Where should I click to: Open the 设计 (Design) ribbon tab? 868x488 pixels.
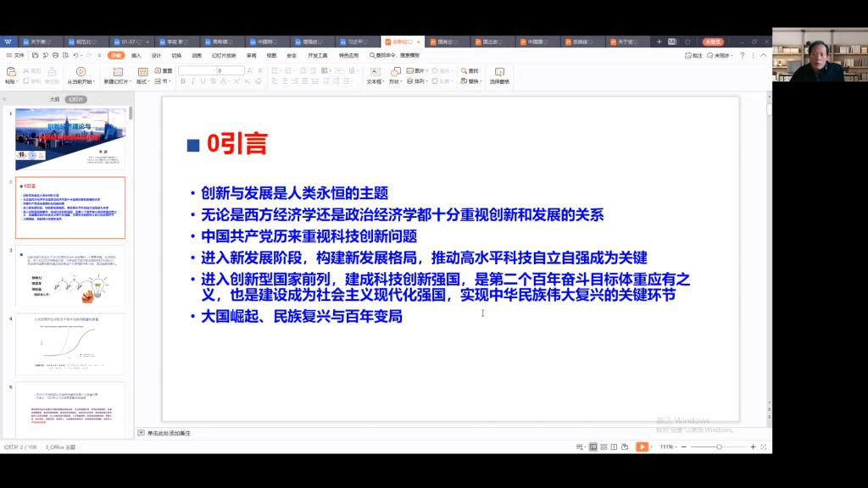156,55
